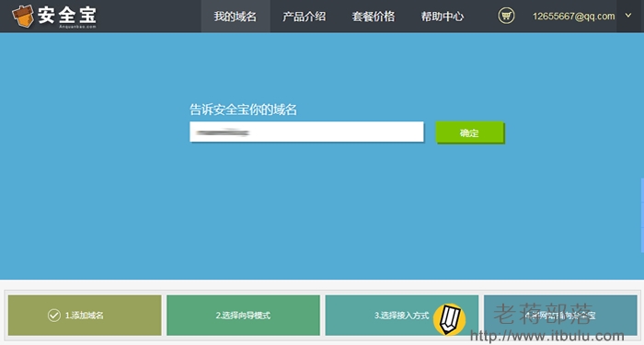
Task: Open the shopping cart icon
Action: (x=506, y=16)
